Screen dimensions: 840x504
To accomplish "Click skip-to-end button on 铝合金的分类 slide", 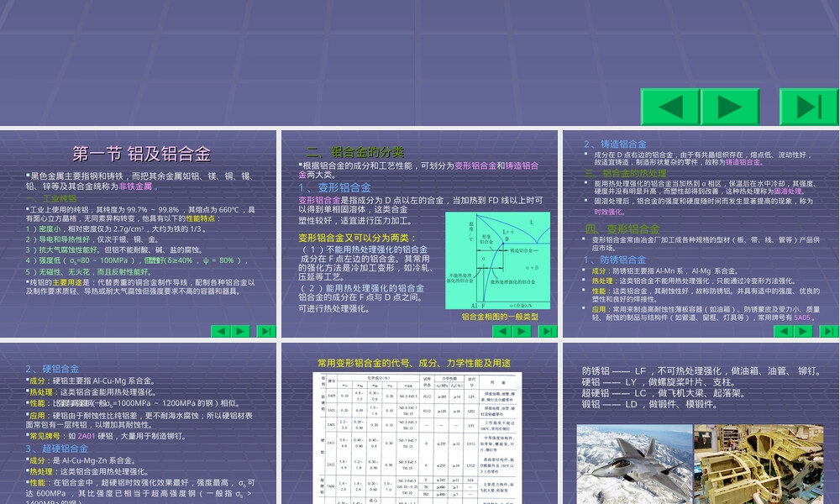I will (547, 331).
